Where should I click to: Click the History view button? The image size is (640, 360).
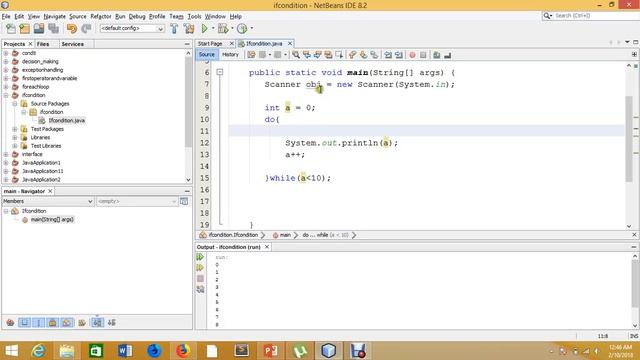click(x=230, y=55)
